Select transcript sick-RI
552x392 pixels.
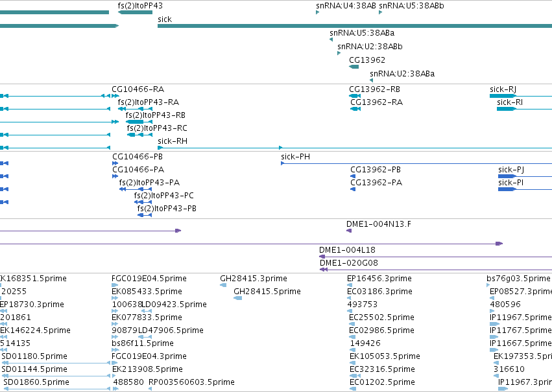(510, 102)
